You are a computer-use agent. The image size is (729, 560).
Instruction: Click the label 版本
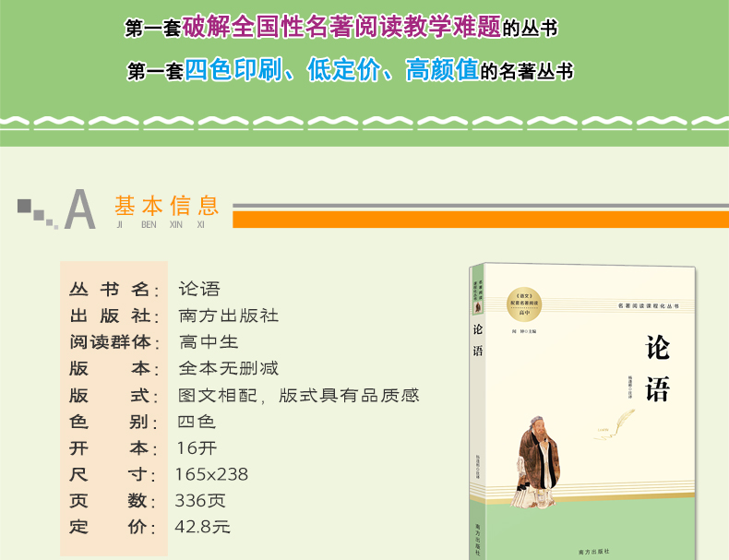(x=114, y=368)
